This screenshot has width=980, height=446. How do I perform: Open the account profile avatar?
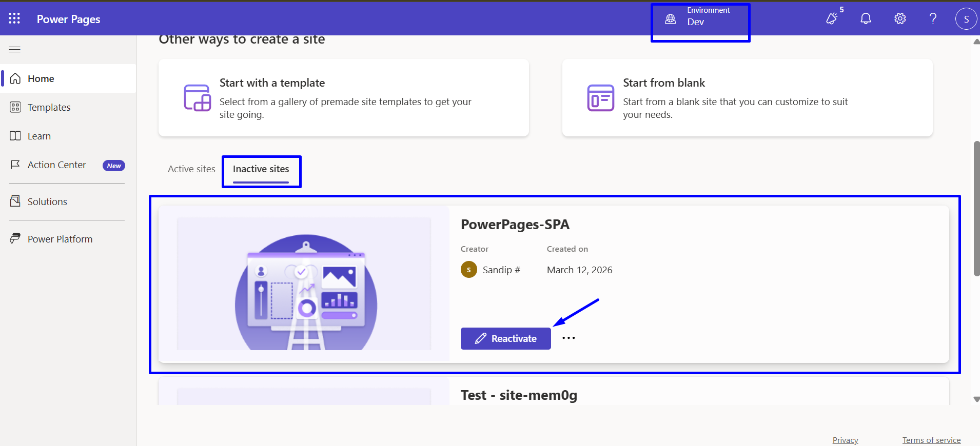click(x=966, y=19)
